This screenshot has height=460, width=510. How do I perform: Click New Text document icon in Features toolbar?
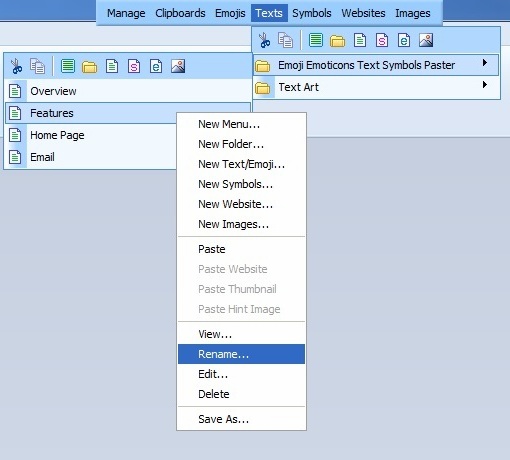[x=112, y=66]
